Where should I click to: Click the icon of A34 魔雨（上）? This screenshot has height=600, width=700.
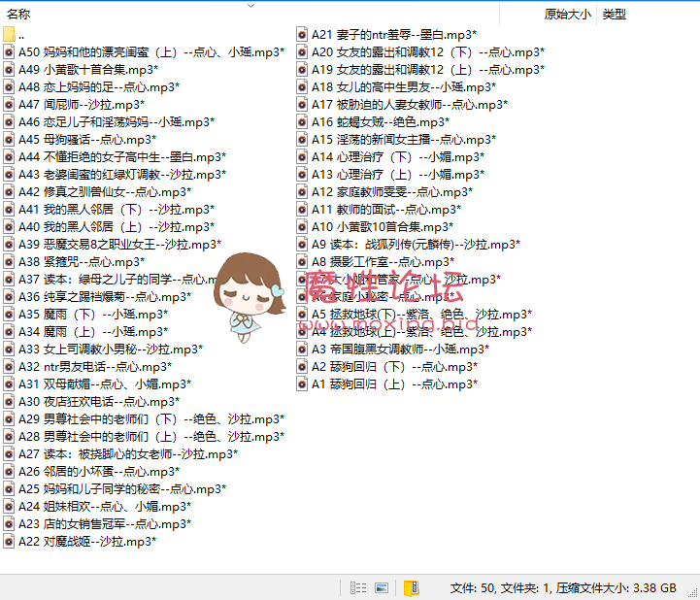point(9,332)
